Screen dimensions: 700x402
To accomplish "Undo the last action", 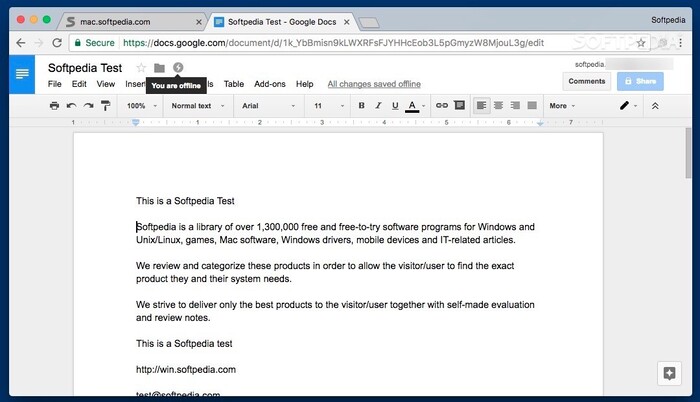I will click(71, 106).
